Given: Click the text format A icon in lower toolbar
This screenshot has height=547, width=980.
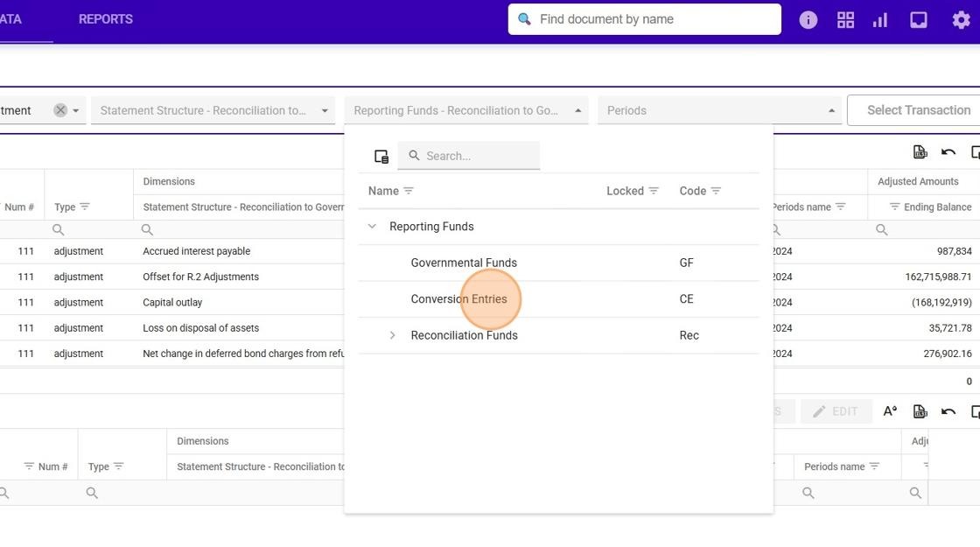Looking at the screenshot, I should point(890,411).
